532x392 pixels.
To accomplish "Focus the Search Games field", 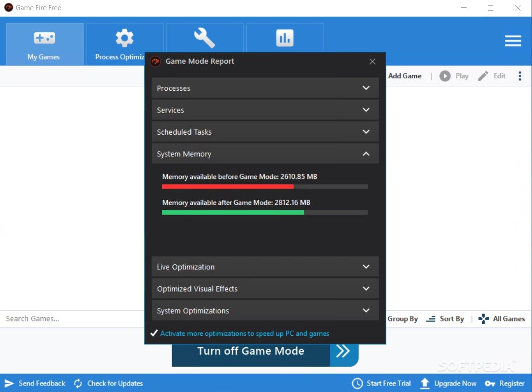I will click(72, 319).
